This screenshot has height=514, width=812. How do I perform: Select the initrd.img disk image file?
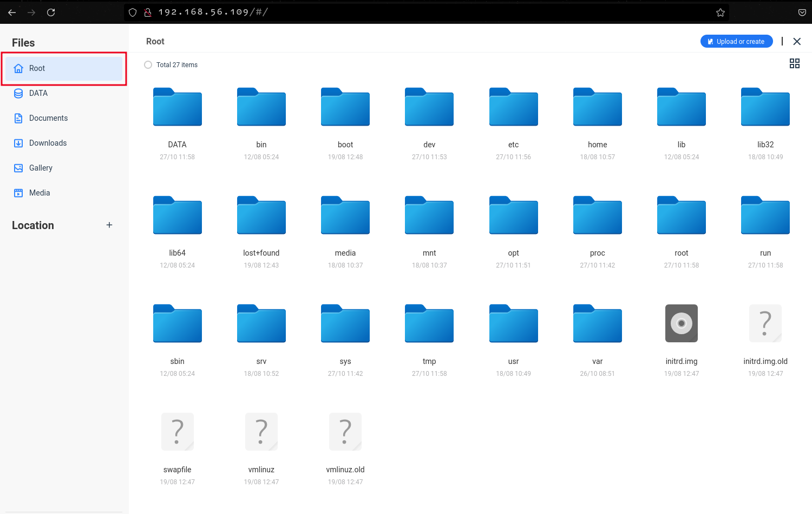coord(682,323)
